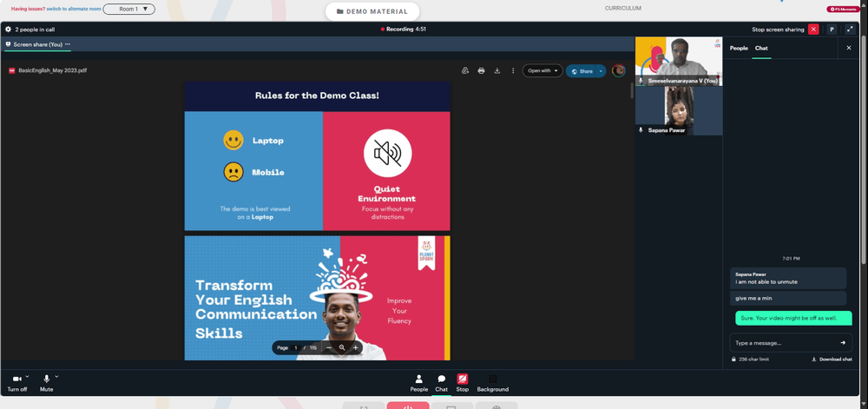The image size is (868, 409).
Task: Click 'switch to alternate room' link
Action: [x=74, y=9]
